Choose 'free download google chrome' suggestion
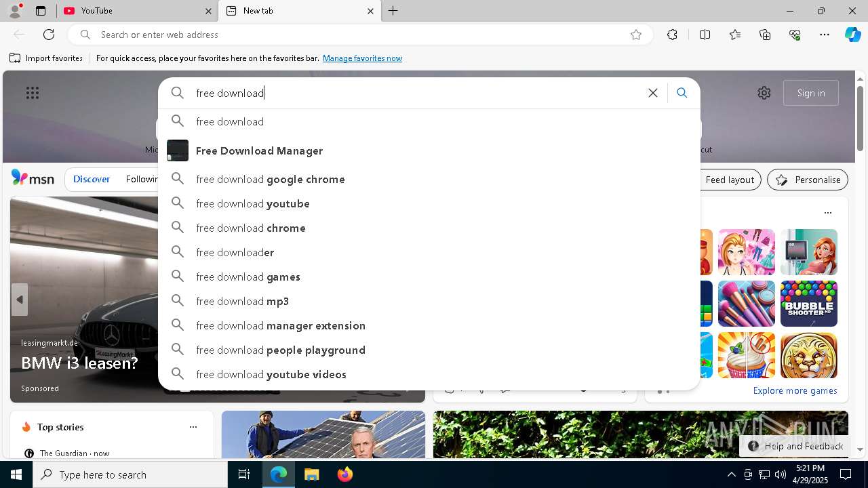This screenshot has width=868, height=488. 429,179
